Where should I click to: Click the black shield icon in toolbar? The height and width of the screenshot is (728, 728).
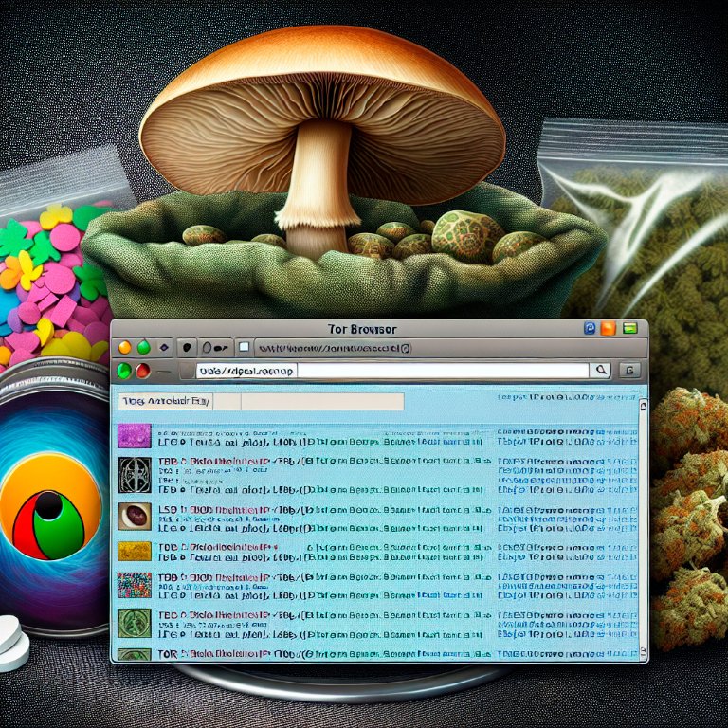pyautogui.click(x=187, y=348)
